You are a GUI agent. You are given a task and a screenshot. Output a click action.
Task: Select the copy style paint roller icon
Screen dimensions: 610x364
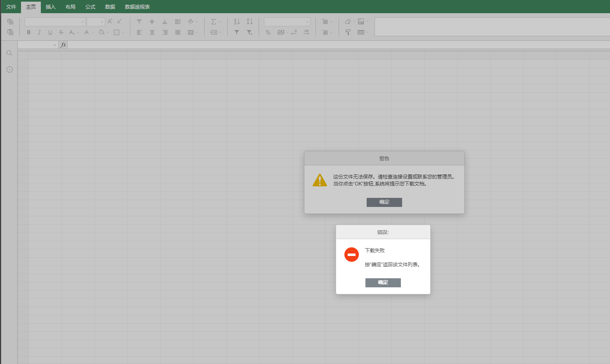pos(348,32)
